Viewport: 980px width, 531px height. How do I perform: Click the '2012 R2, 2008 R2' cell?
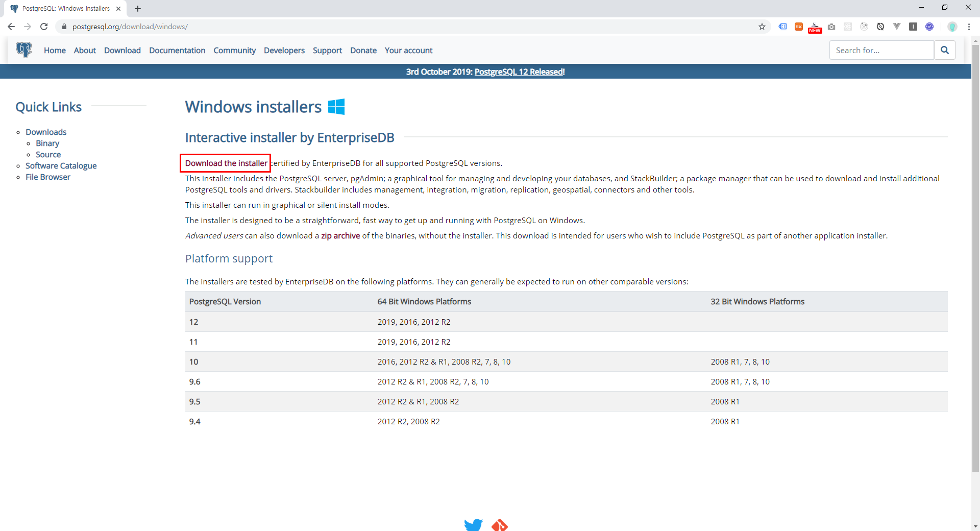[409, 421]
